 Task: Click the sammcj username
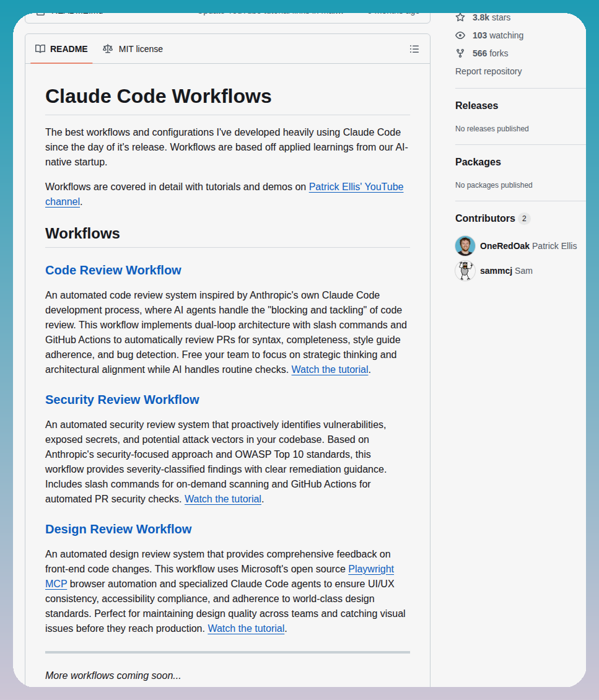pos(496,271)
